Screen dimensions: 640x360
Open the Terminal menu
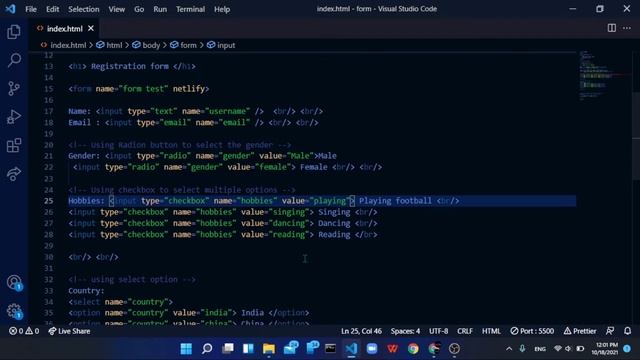click(x=191, y=9)
